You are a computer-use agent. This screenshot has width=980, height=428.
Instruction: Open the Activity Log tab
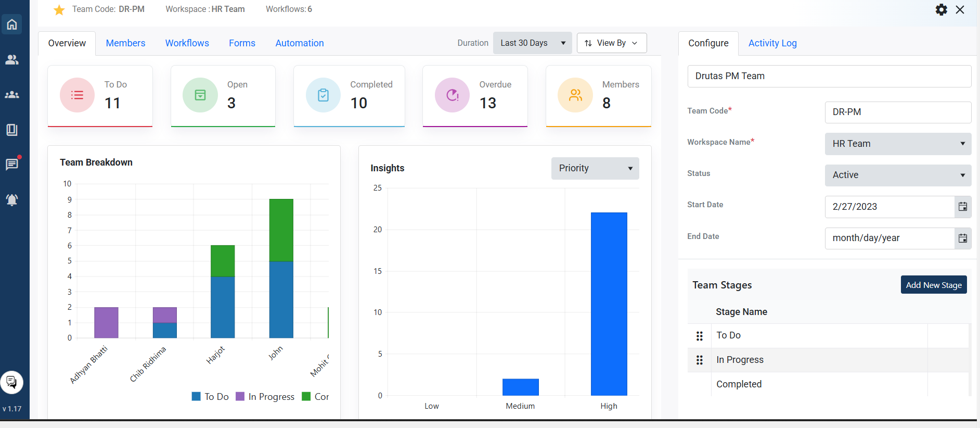(x=772, y=43)
